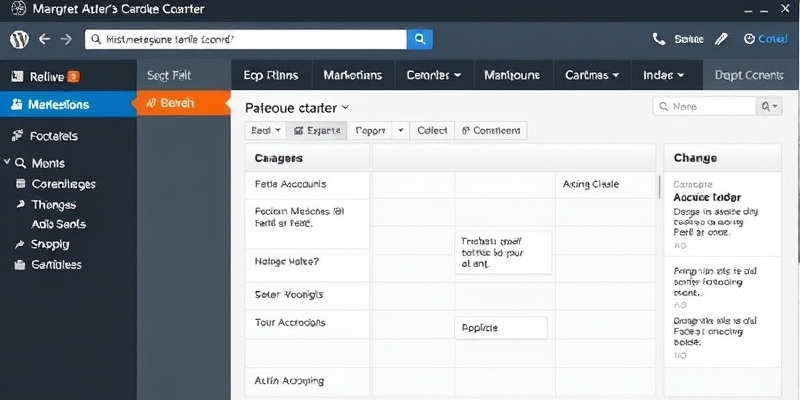800x400 pixels.
Task: Click the Eyparte button icon
Action: coord(299,131)
